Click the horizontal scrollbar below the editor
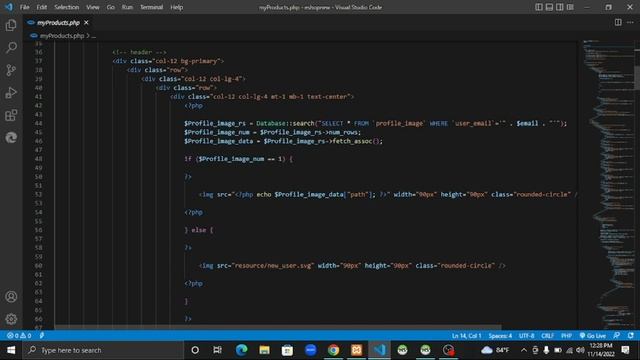Image resolution: width=640 pixels, height=360 pixels. pyautogui.click(x=278, y=327)
